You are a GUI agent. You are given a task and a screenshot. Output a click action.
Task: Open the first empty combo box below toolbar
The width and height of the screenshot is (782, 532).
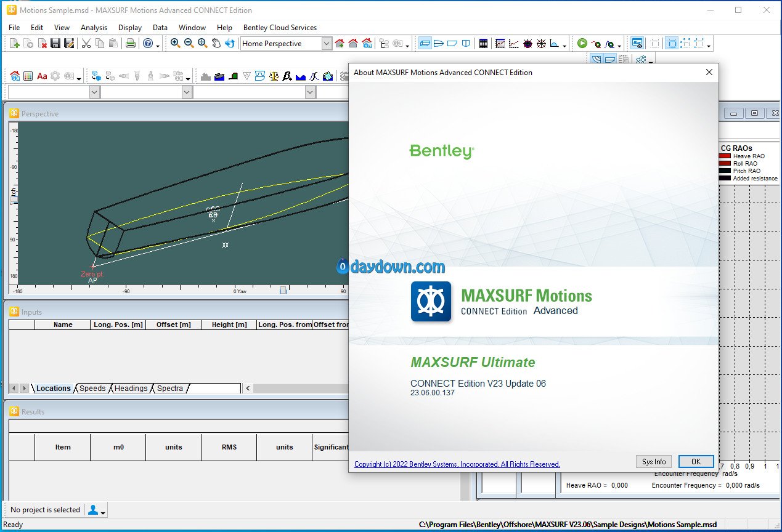pyautogui.click(x=94, y=92)
